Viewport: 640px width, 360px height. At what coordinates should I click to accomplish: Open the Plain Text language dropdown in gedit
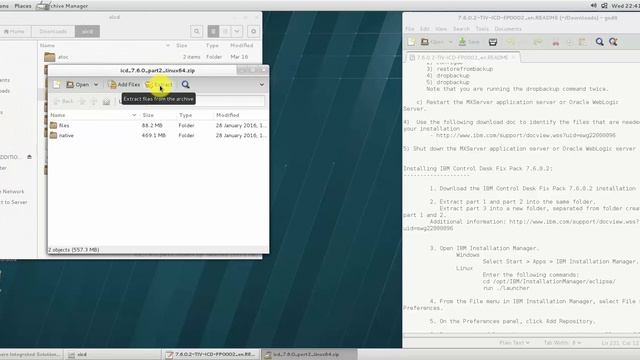[x=514, y=342]
